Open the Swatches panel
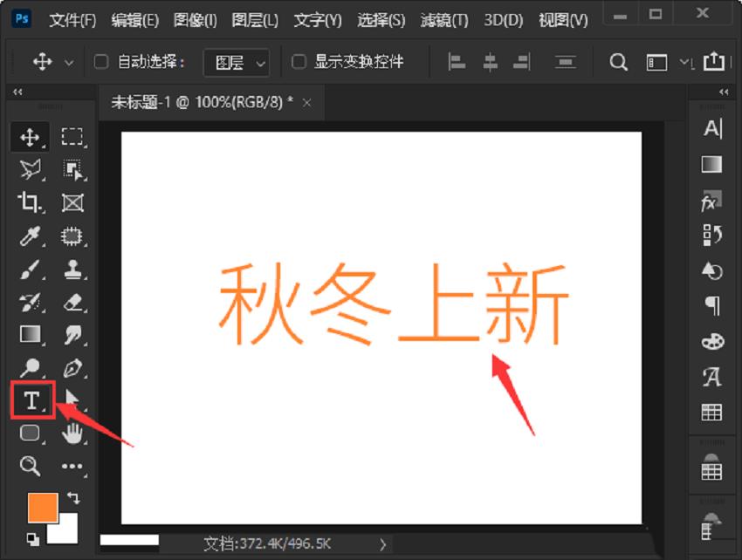The height and width of the screenshot is (560, 742). tap(711, 412)
